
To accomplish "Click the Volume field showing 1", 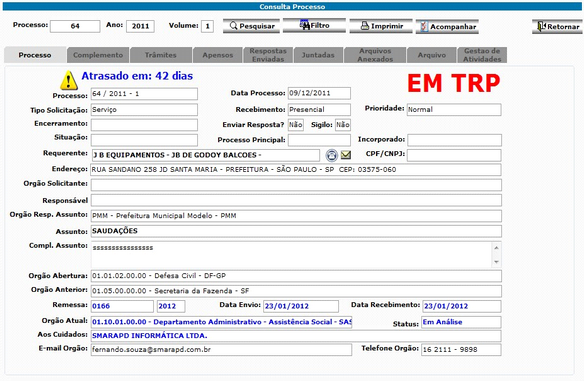I will (207, 26).
